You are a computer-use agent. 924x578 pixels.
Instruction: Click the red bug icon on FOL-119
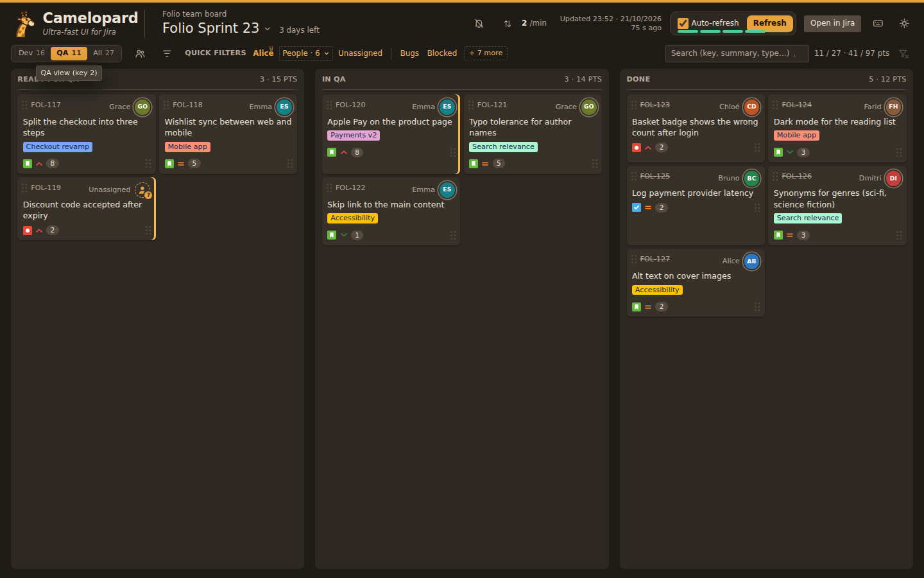coord(28,231)
